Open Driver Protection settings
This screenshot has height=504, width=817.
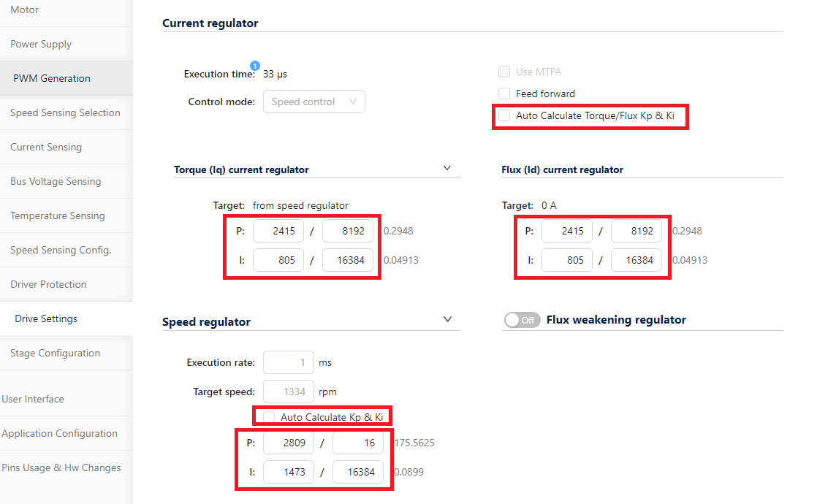pyautogui.click(x=47, y=284)
